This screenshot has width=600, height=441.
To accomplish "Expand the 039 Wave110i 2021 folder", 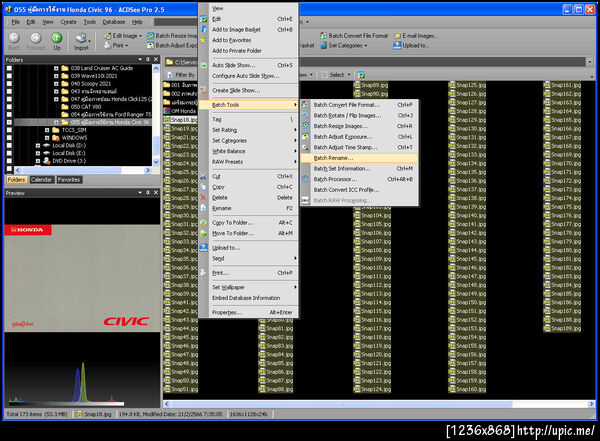I will [56, 76].
